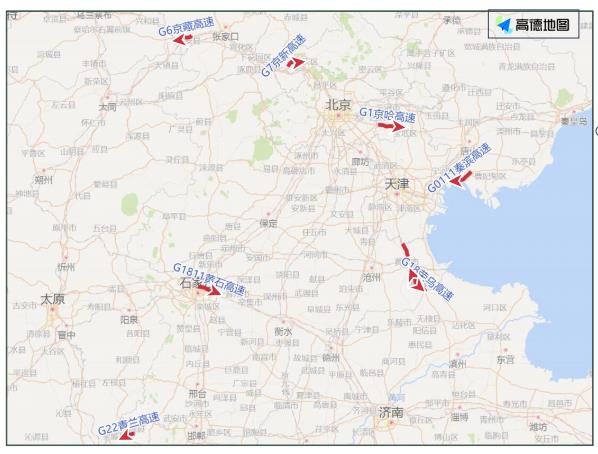This screenshot has height=454, width=598.
Task: Click the 高德地图 logo badge
Action: click(534, 24)
